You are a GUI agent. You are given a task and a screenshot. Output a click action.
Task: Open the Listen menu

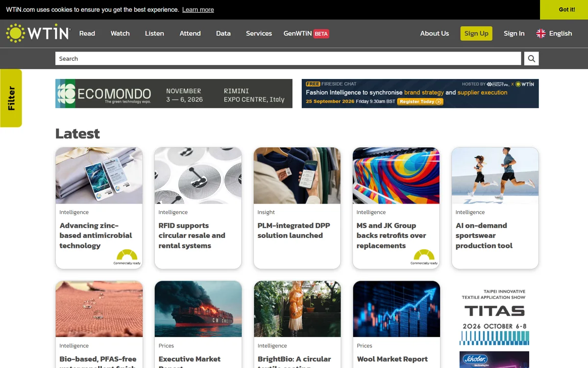click(x=154, y=33)
